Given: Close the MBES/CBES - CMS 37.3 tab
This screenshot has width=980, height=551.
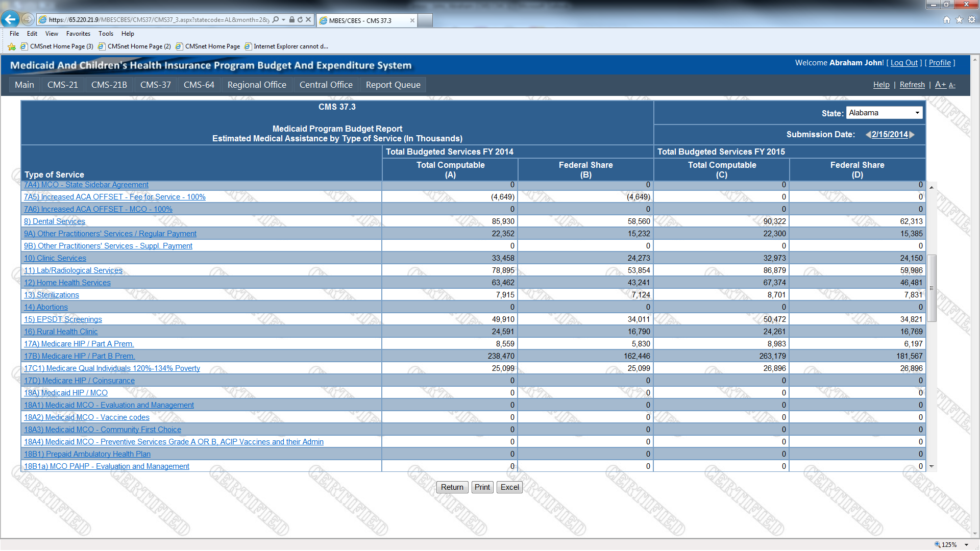Looking at the screenshot, I should click(x=412, y=20).
